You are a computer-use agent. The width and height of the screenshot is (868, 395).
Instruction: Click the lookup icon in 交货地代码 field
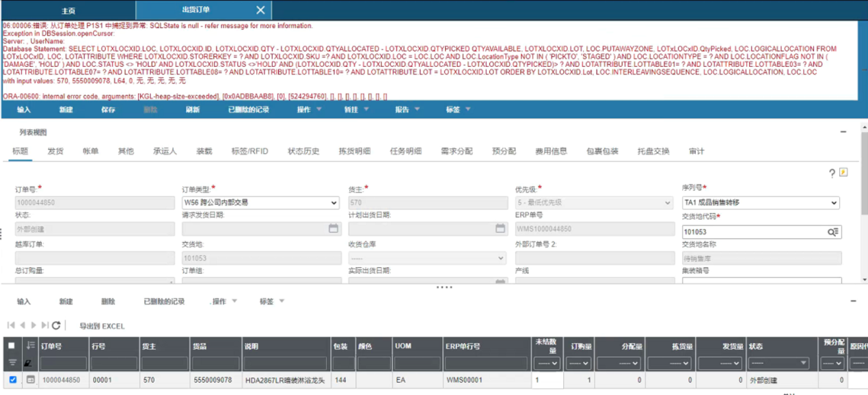tap(832, 232)
